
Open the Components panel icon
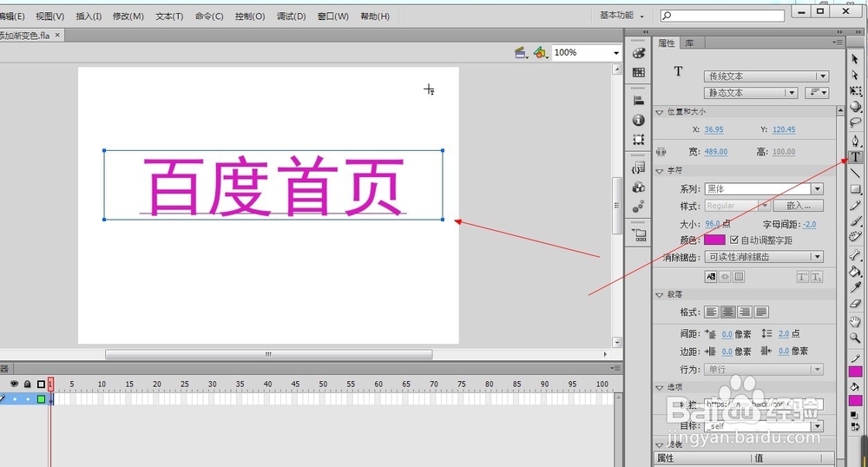639,187
